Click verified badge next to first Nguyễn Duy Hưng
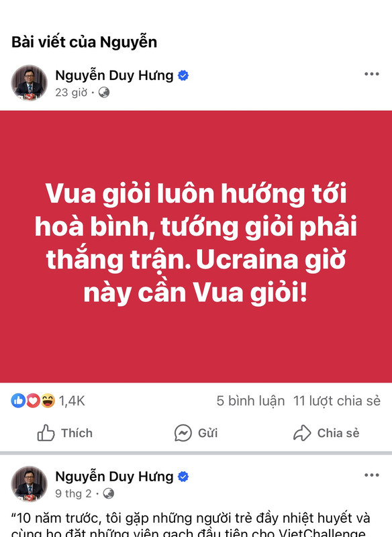This screenshot has height=537, width=392. pyautogui.click(x=183, y=75)
